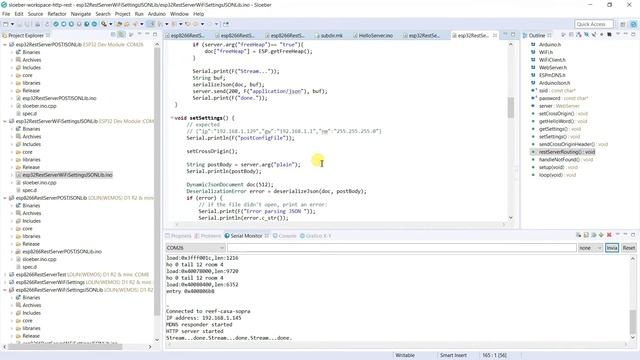This screenshot has height=360, width=640.
Task: Click Project Explorer horizontal scrollbar thumb
Action: point(65,347)
